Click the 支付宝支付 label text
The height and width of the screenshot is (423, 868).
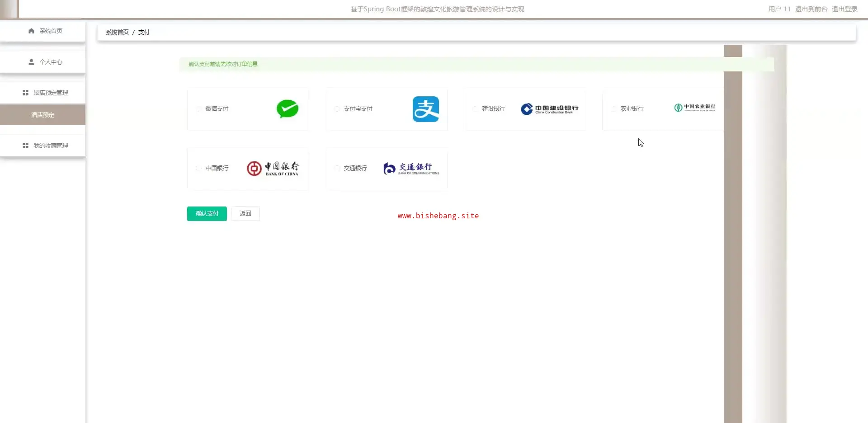358,109
